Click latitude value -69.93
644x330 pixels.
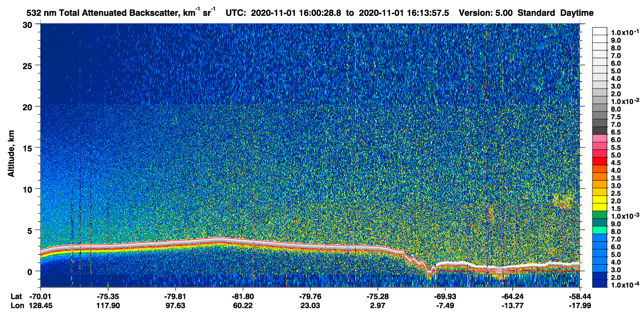(445, 296)
